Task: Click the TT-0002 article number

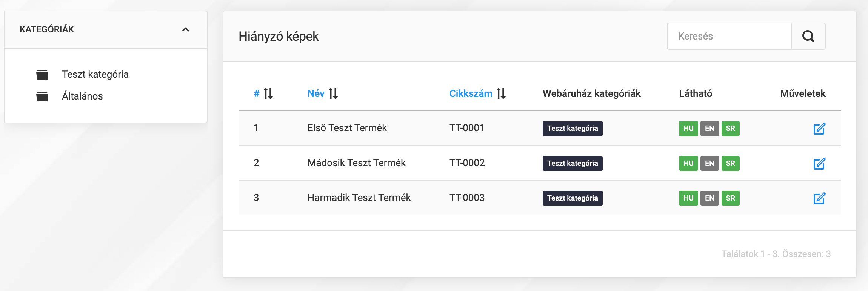Action: click(467, 163)
